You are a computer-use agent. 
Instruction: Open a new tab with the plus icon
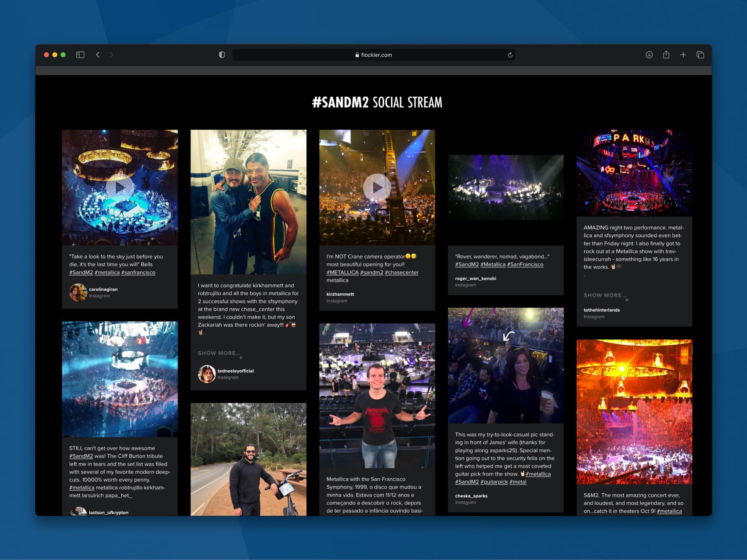tap(683, 55)
